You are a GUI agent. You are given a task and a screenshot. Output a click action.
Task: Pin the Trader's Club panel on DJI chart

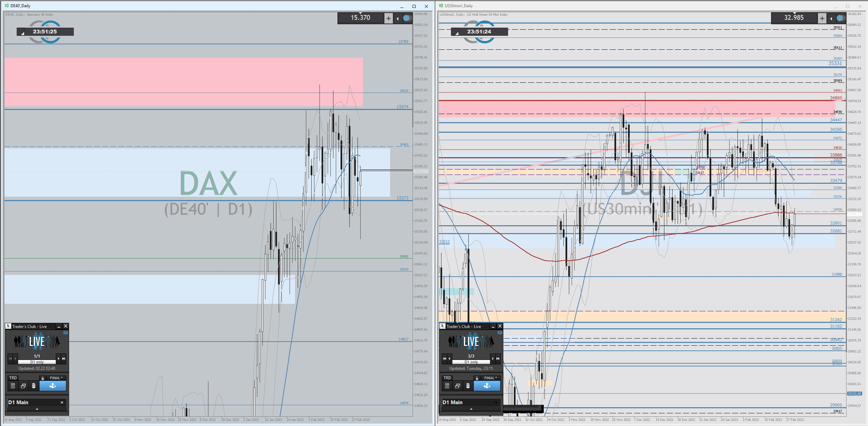[442, 326]
